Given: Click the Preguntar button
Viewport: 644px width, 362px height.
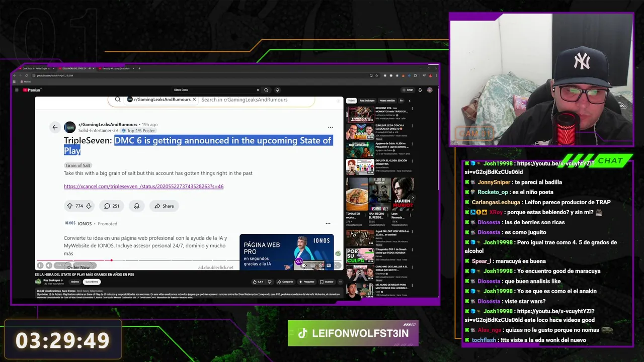Looking at the screenshot, I should (306, 282).
